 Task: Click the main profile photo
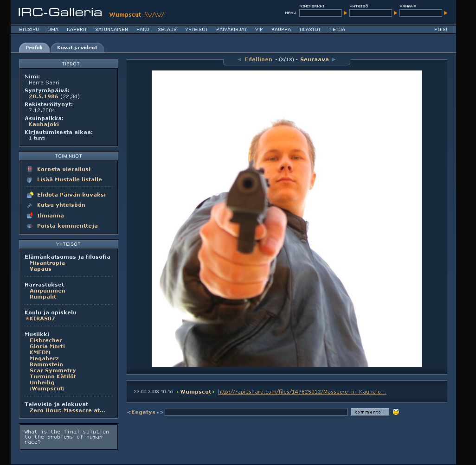pyautogui.click(x=287, y=219)
